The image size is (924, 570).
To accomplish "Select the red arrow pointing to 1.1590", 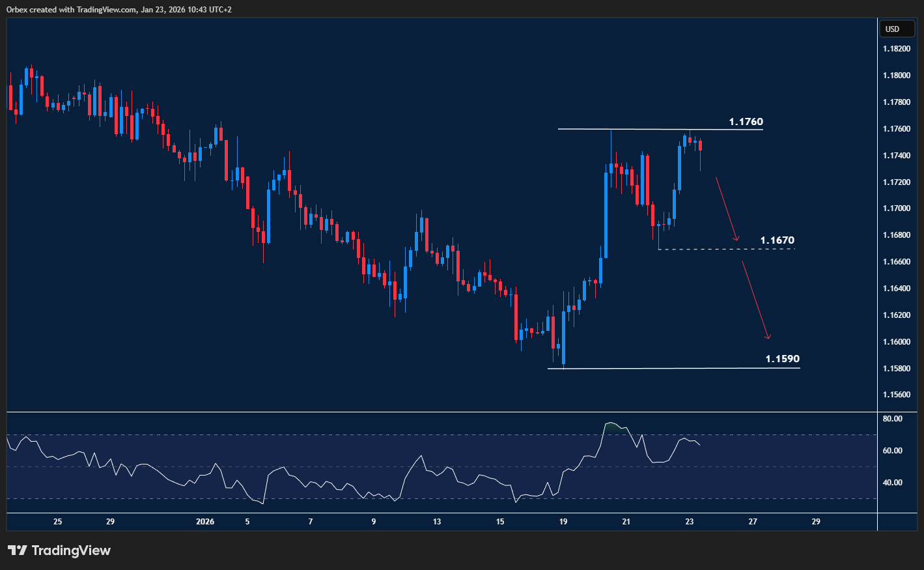I will (755, 300).
